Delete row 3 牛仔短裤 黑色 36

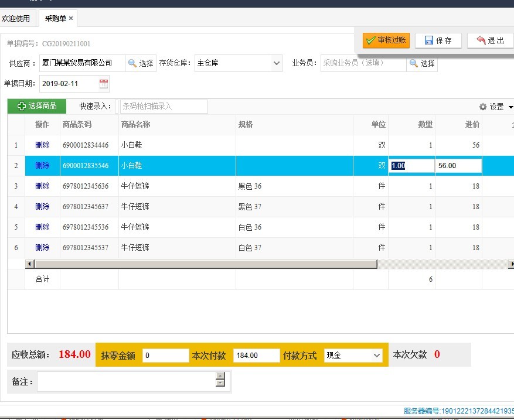point(42,186)
